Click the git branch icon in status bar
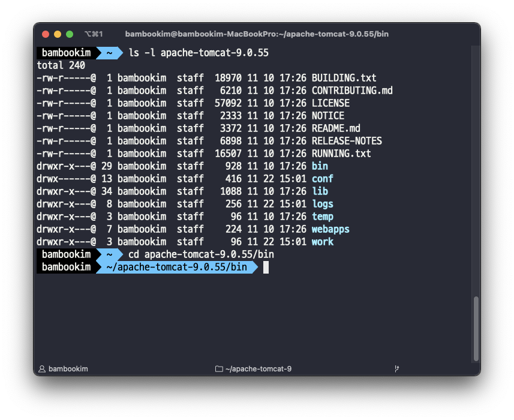 [396, 369]
